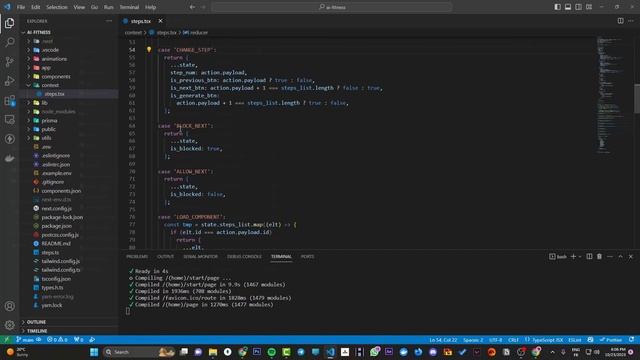Open Accounts menu in activity bar
Screen dimensions: 640x360
(9, 306)
